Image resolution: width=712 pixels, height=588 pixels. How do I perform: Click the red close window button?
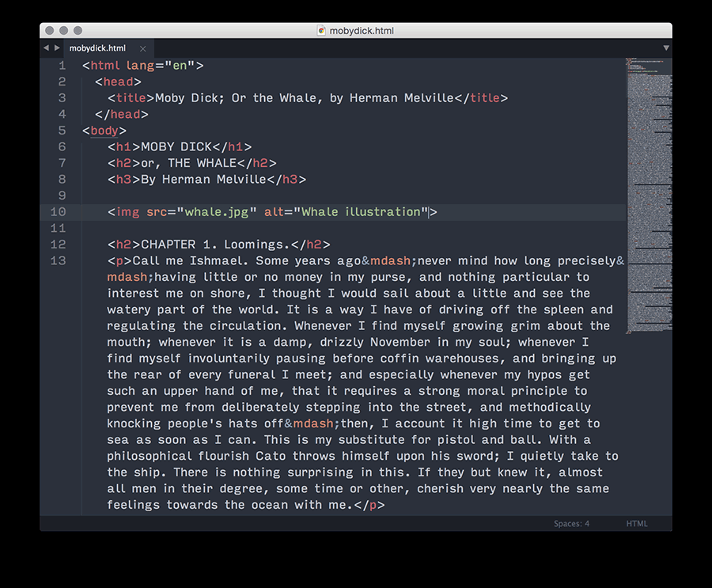pos(50,30)
